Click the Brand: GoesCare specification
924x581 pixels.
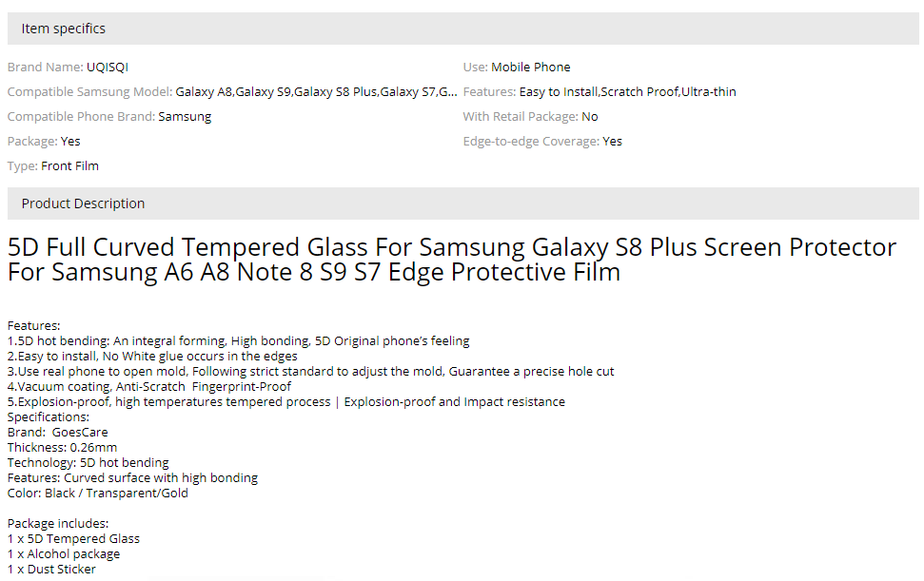58,433
